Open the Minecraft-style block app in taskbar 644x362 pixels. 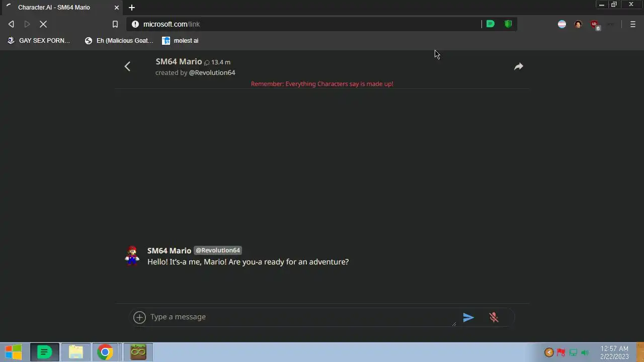click(x=138, y=352)
